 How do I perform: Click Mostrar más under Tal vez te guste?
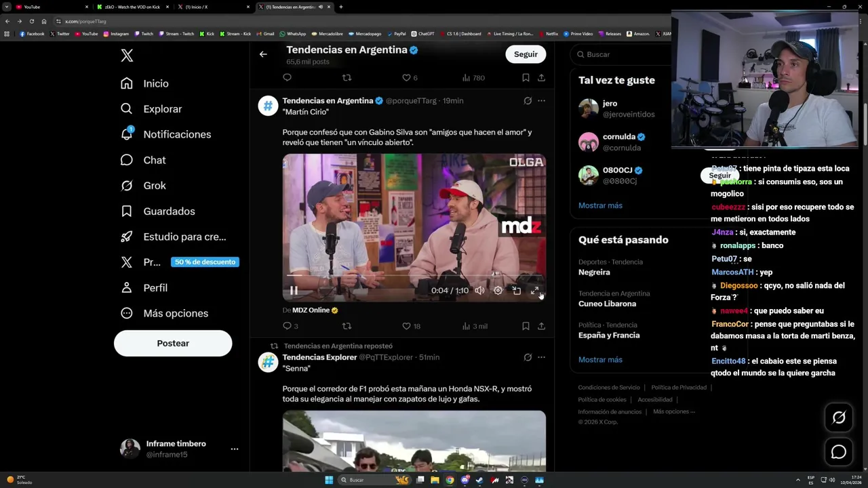coord(600,205)
